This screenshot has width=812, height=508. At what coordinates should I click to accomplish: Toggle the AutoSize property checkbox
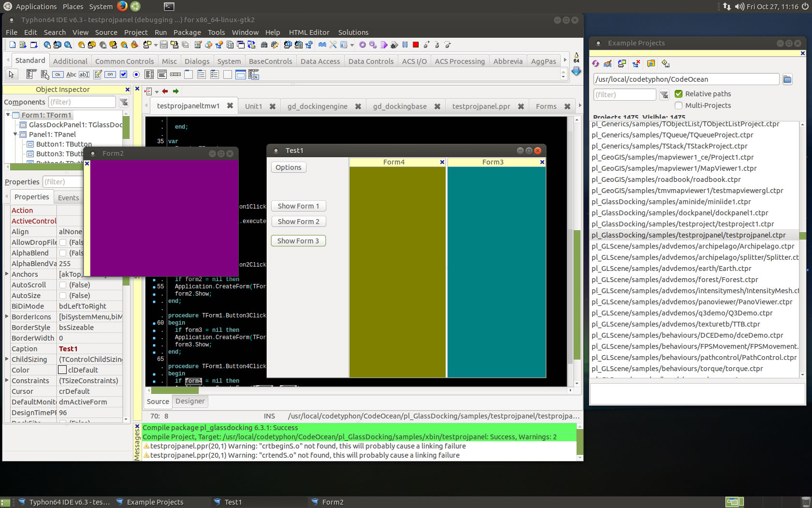[x=63, y=296]
